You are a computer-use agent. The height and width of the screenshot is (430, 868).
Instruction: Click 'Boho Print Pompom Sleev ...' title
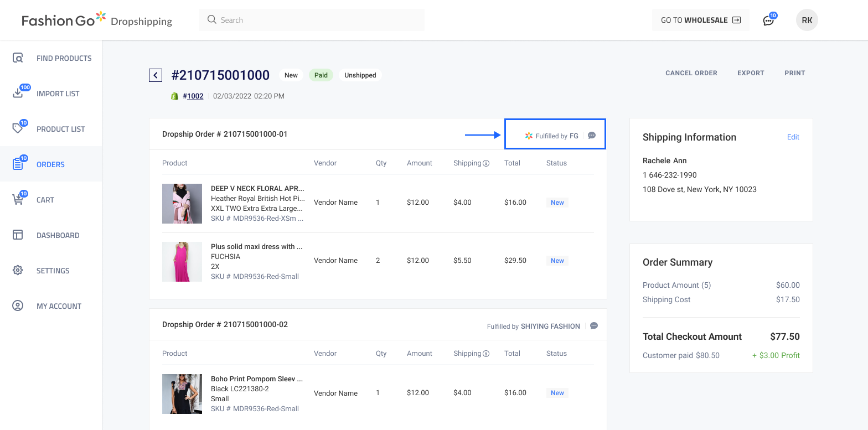(x=257, y=380)
